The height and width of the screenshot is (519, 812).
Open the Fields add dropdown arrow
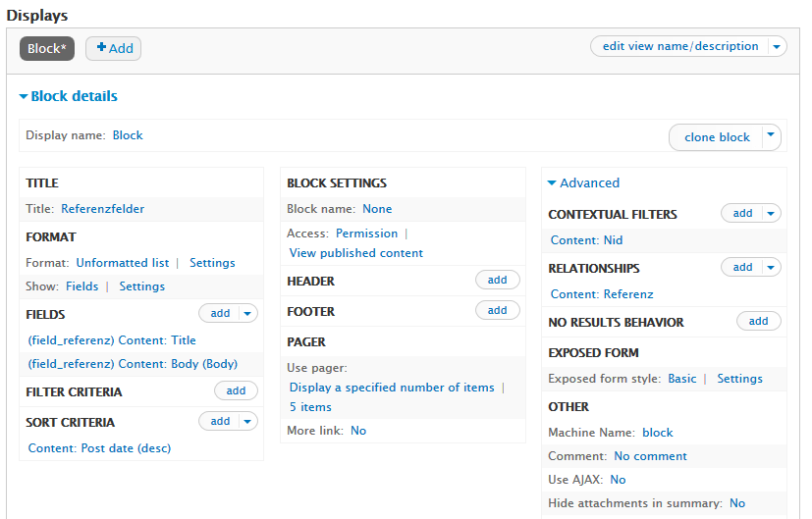point(247,313)
